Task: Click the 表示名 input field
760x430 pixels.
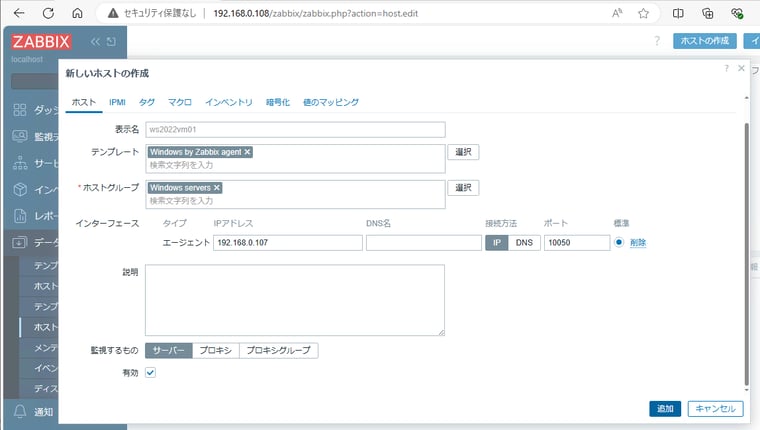Action: pyautogui.click(x=295, y=129)
